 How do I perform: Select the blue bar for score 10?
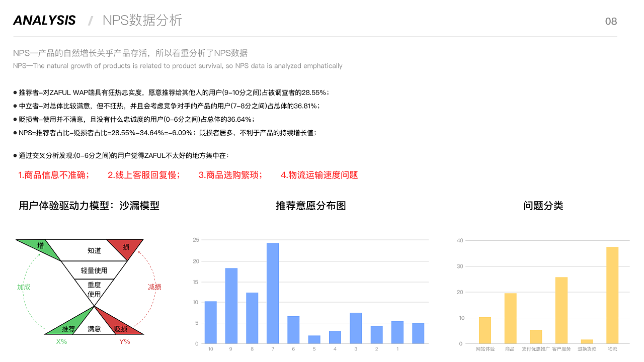coord(211,322)
